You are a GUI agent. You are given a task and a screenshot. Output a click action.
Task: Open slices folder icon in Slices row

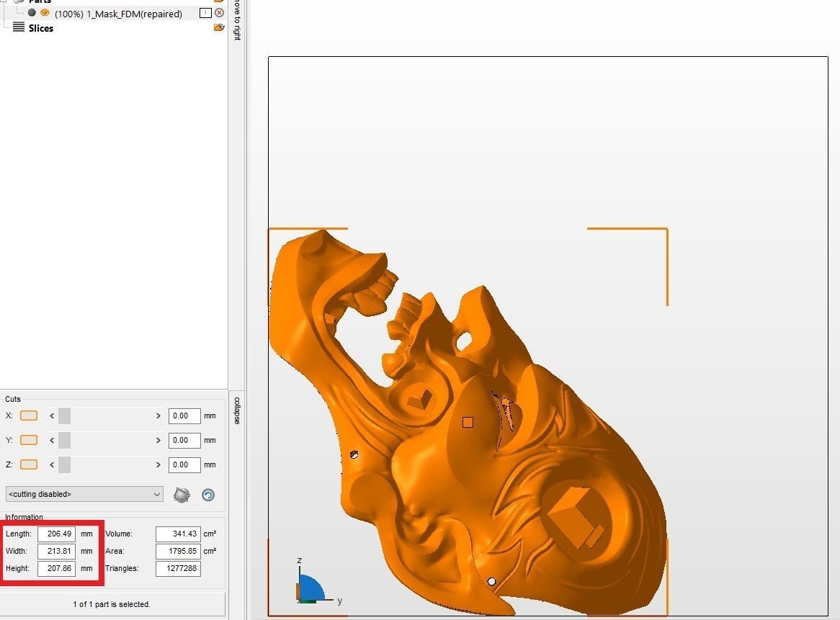tap(218, 27)
